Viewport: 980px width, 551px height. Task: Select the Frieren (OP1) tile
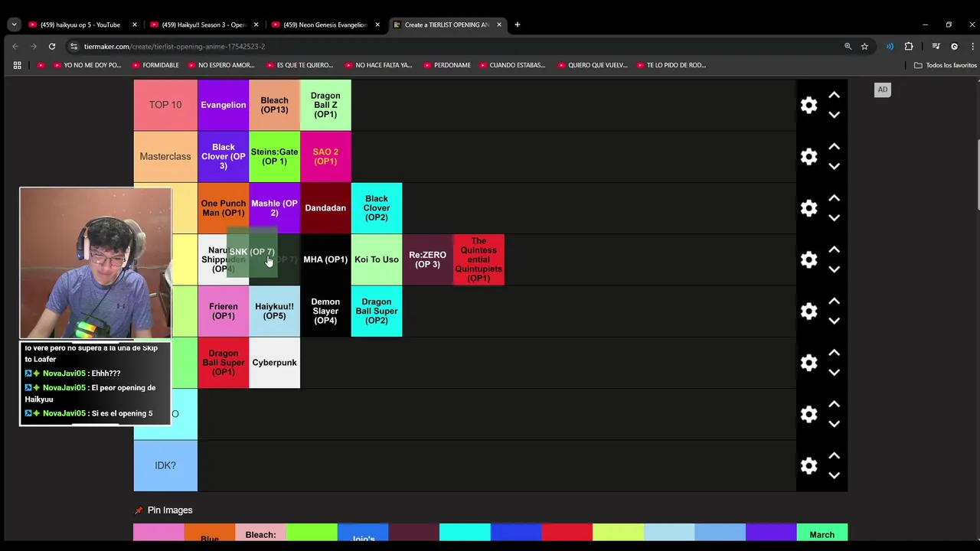224,311
